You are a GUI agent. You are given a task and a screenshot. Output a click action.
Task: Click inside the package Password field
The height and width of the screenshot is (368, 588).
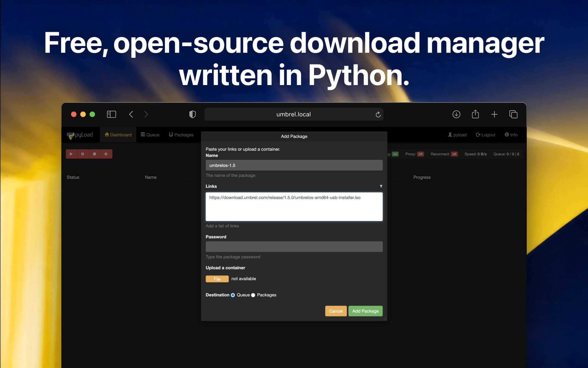pyautogui.click(x=294, y=246)
